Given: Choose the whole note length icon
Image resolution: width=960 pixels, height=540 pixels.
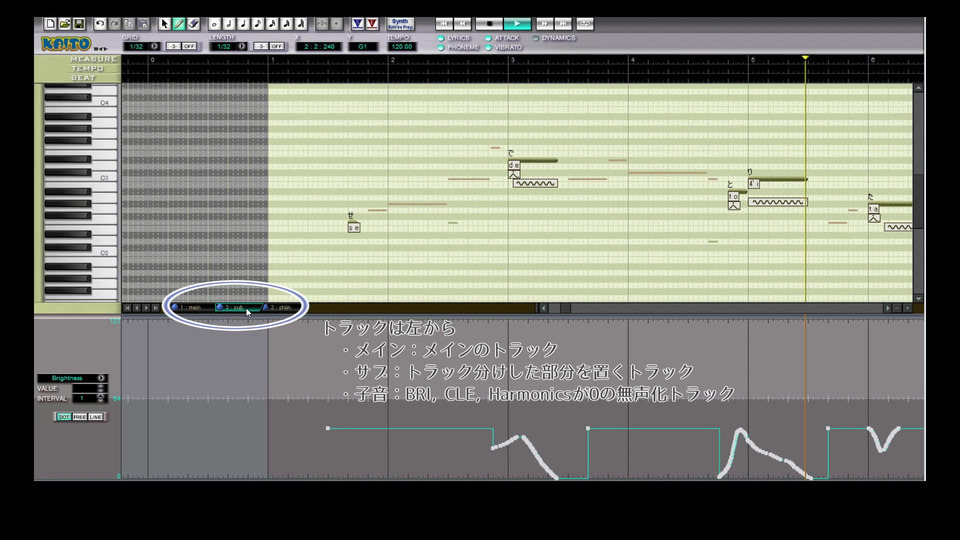Looking at the screenshot, I should 214,24.
